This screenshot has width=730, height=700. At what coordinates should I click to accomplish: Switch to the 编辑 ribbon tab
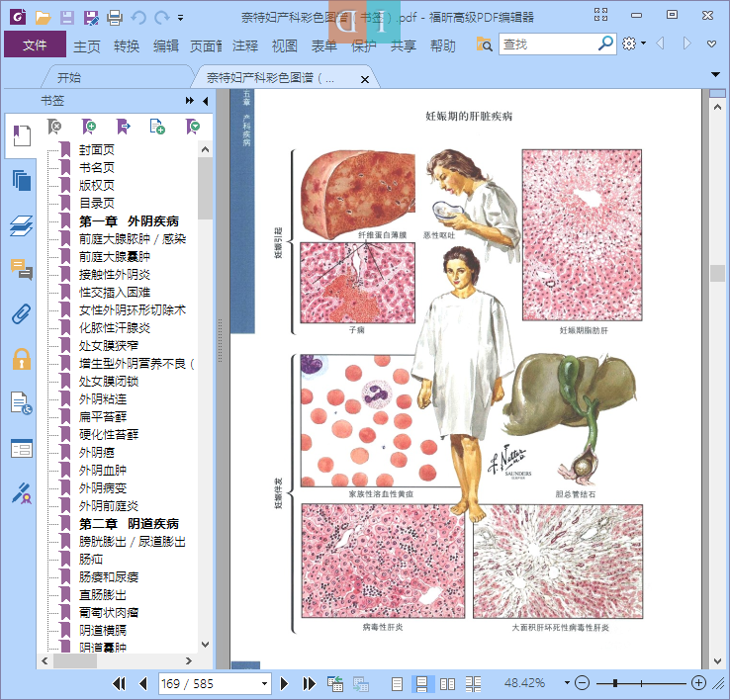pos(166,45)
